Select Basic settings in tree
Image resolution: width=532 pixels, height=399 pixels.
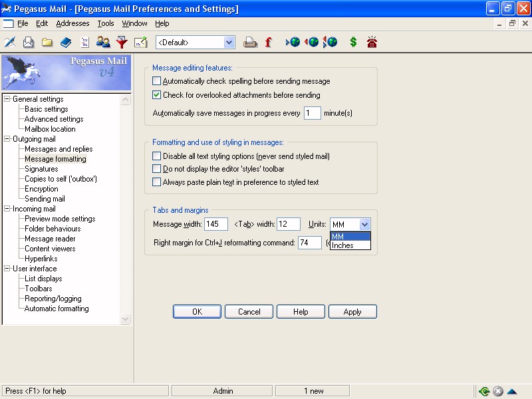[x=47, y=109]
